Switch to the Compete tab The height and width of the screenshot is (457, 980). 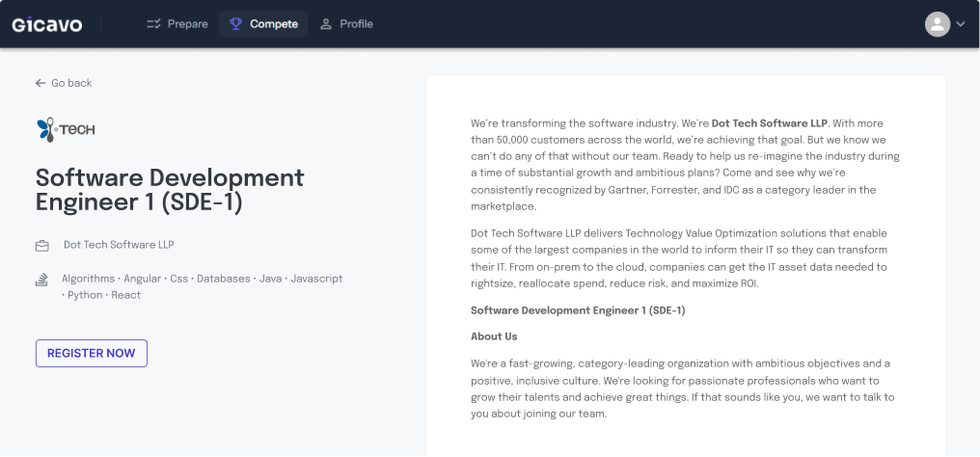pyautogui.click(x=263, y=24)
